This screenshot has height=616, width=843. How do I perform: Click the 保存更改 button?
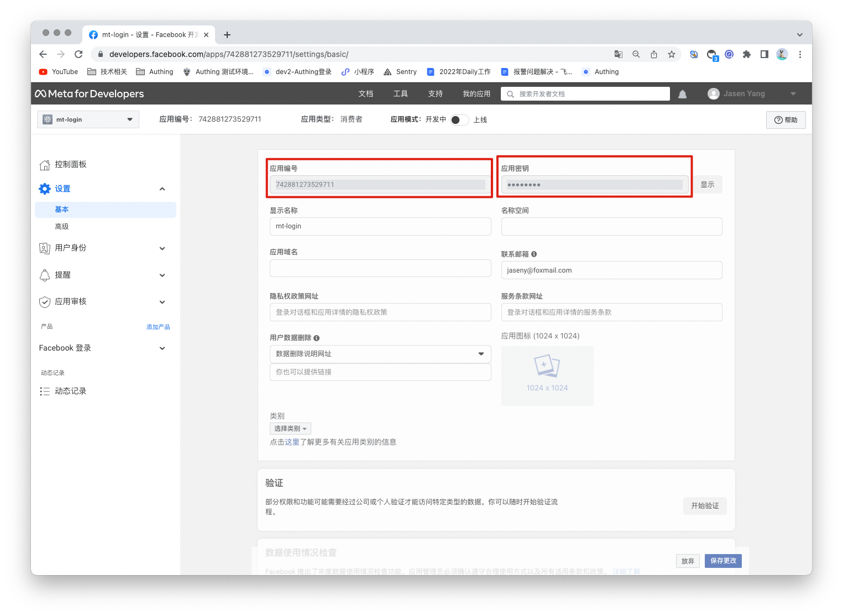[x=722, y=561]
